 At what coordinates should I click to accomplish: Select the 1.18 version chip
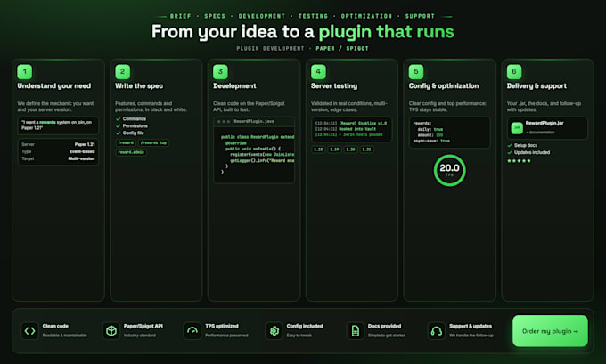point(318,150)
